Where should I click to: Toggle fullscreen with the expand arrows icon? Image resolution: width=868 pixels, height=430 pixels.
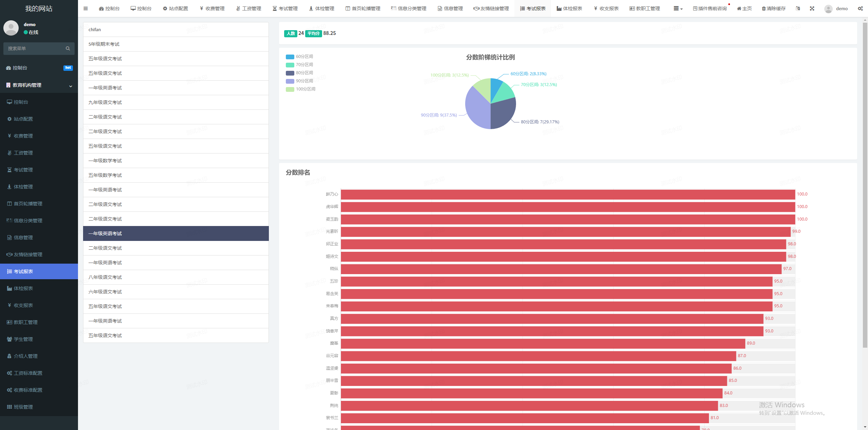tap(812, 8)
